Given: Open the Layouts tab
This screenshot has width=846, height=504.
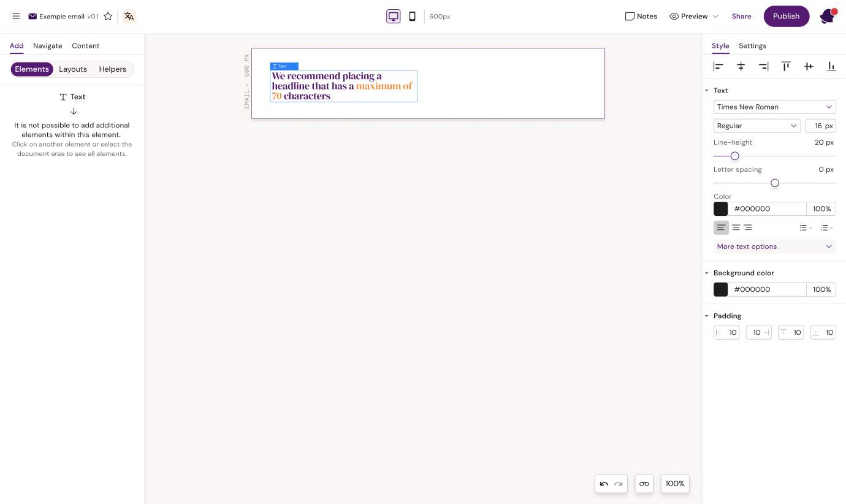Looking at the screenshot, I should pos(73,69).
